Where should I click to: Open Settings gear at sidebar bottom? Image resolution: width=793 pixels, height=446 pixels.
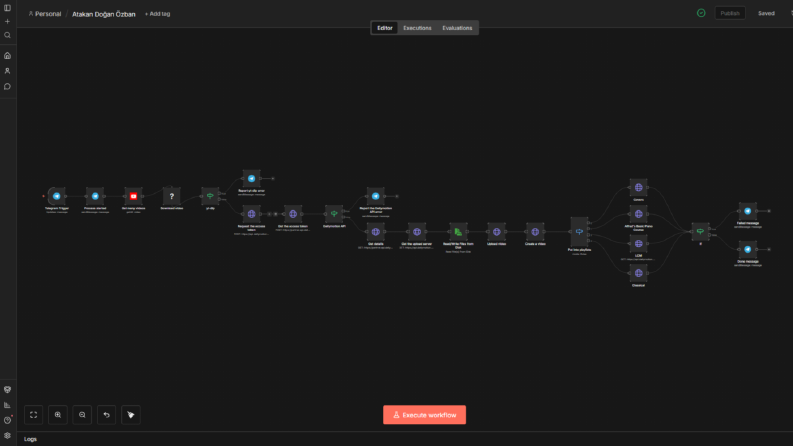click(x=8, y=435)
